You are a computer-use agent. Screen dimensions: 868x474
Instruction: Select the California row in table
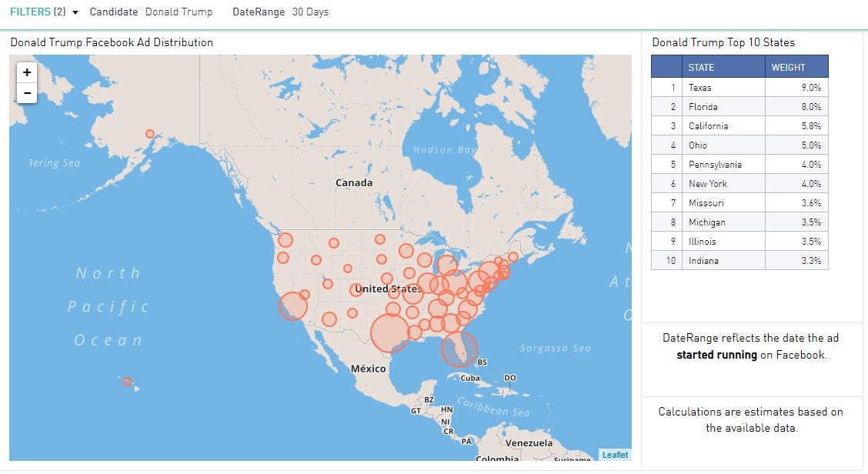tap(739, 125)
